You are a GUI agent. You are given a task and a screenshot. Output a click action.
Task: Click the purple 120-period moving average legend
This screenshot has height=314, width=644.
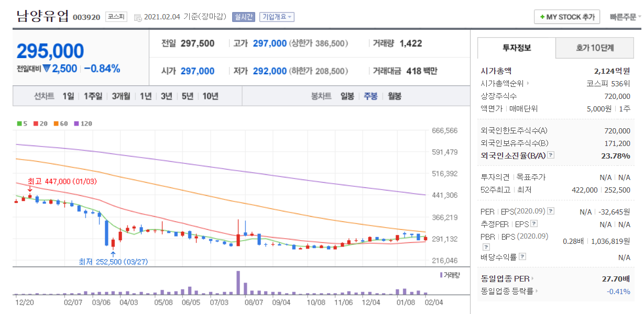[83, 124]
